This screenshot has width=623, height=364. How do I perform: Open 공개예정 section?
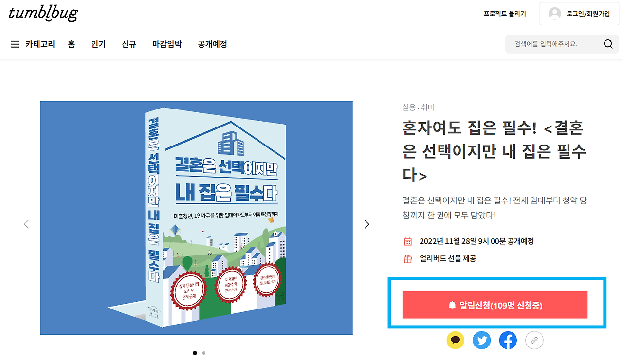(212, 44)
